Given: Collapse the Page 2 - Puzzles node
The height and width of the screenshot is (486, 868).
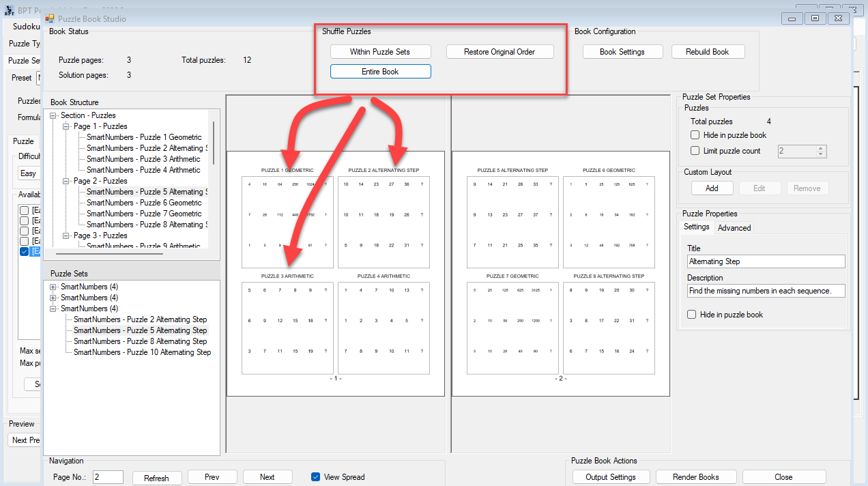Looking at the screenshot, I should pyautogui.click(x=66, y=181).
